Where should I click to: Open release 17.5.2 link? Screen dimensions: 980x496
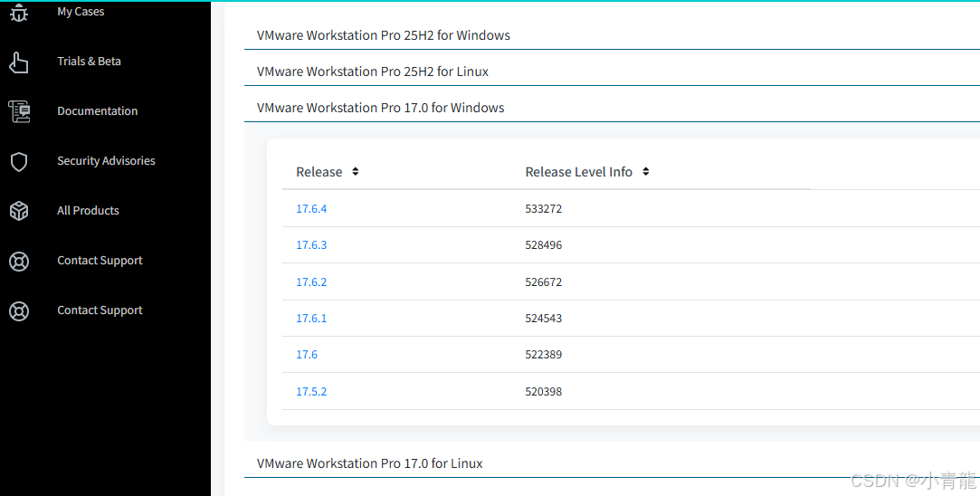tap(311, 392)
